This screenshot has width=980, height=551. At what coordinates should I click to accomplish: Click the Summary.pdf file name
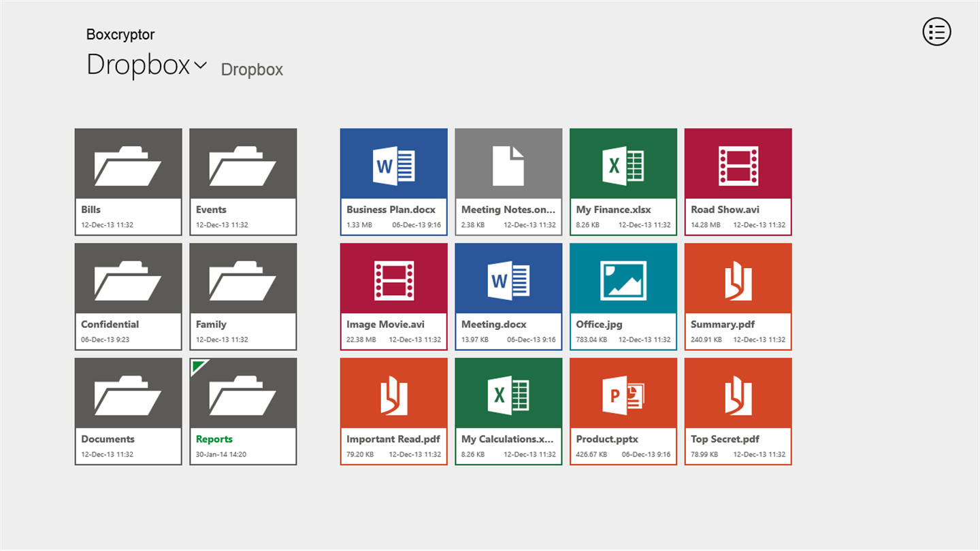[723, 324]
